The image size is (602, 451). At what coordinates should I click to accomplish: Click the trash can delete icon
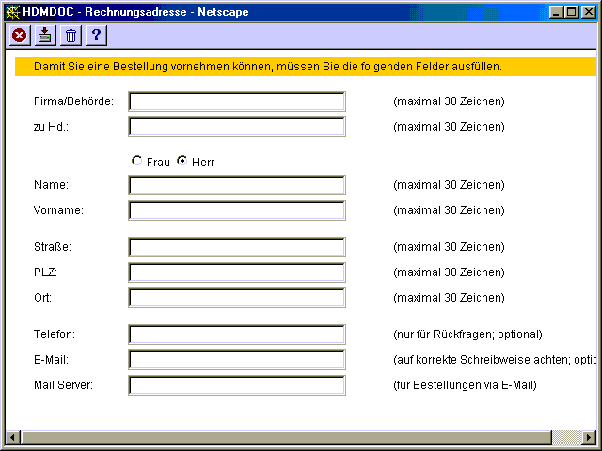point(71,35)
